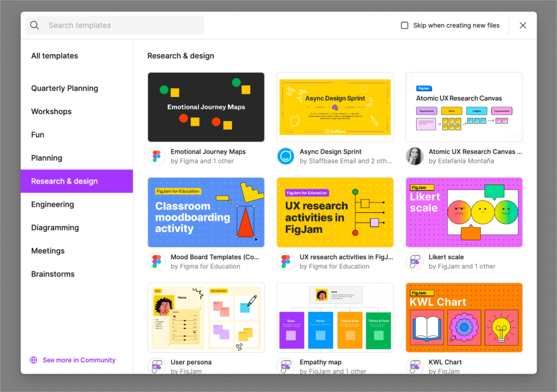The image size is (557, 392).
Task: Click FigJam avatar beside User persona
Action: 157,366
